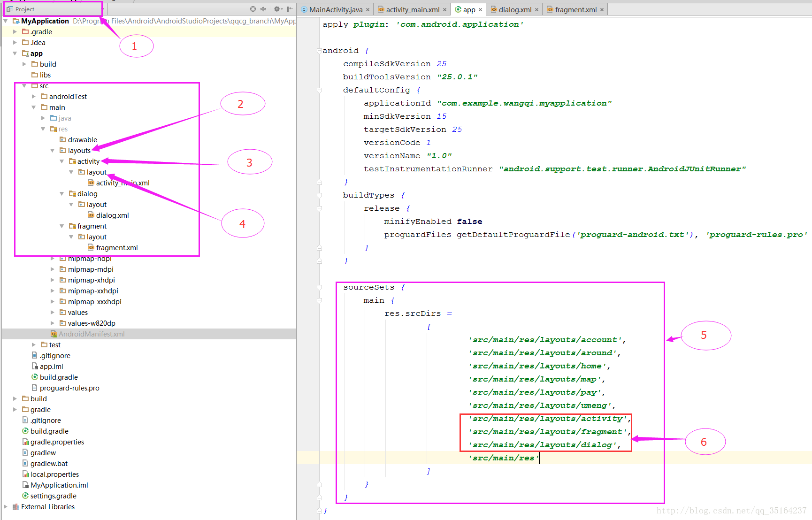Expand External Libraries node
Screen dimensions: 812x520
[6, 506]
